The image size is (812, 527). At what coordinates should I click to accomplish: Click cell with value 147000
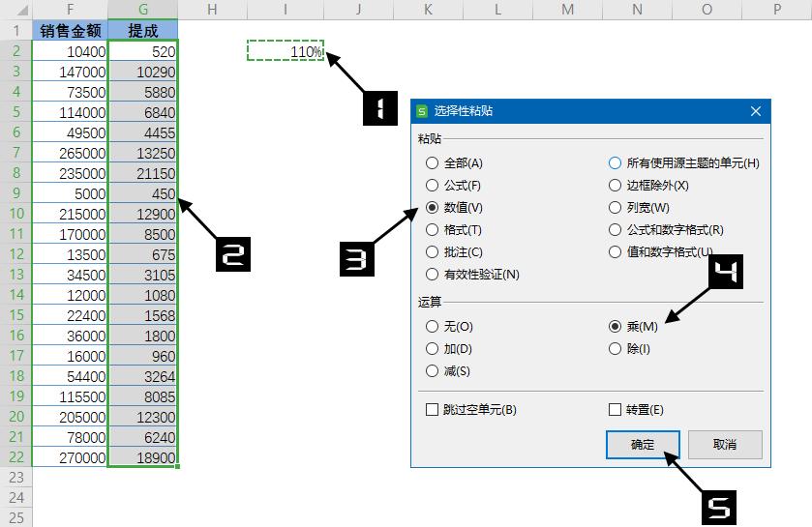[70, 72]
